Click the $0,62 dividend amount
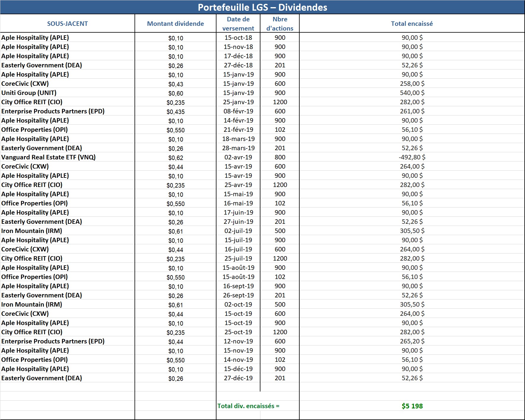 pos(176,158)
